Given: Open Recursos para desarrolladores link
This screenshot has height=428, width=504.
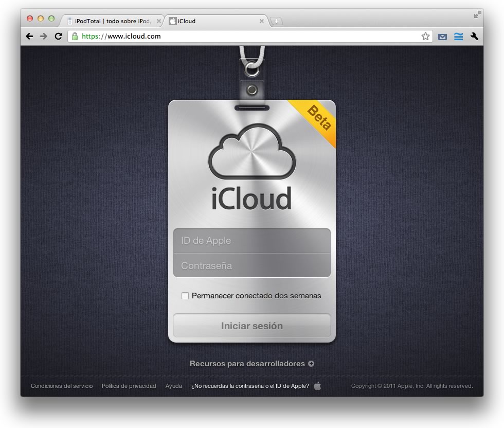Looking at the screenshot, I should click(x=247, y=364).
